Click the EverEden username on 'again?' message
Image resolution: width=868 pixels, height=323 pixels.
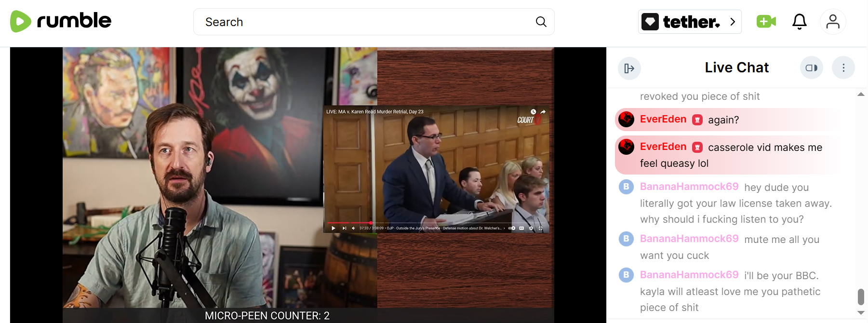[x=663, y=119]
